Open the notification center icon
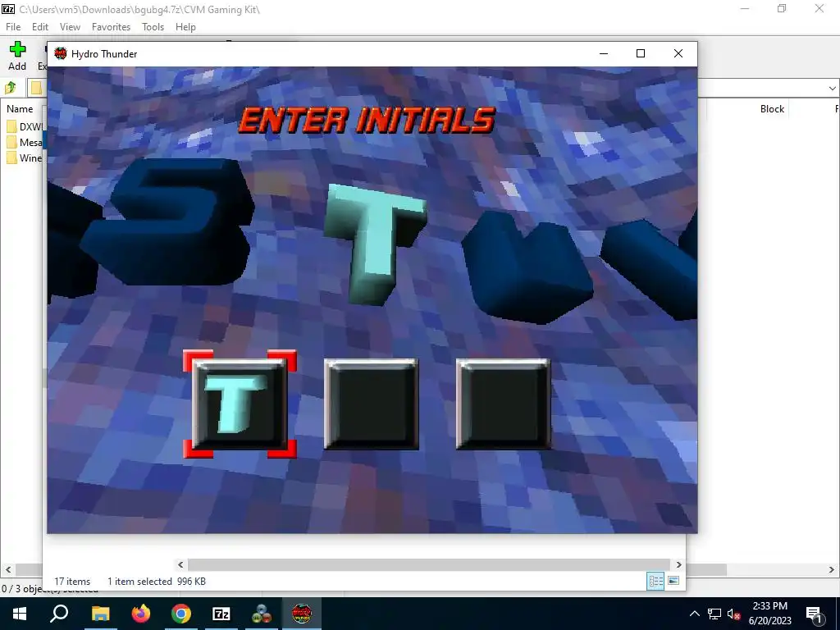The image size is (840, 630). click(814, 614)
